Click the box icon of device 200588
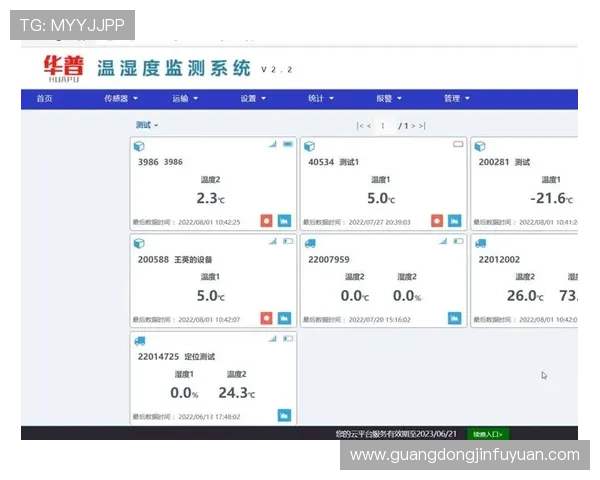Viewport: 600px width, 480px height. pyautogui.click(x=139, y=243)
